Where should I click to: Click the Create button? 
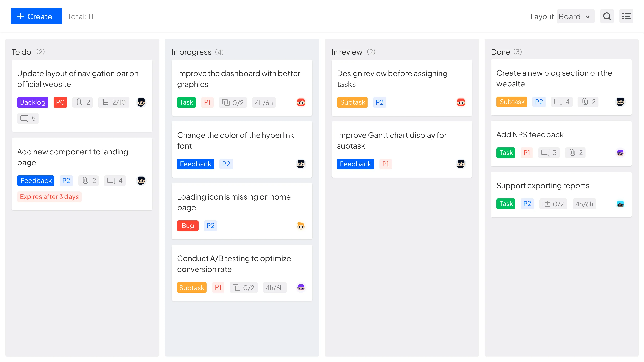pos(36,16)
